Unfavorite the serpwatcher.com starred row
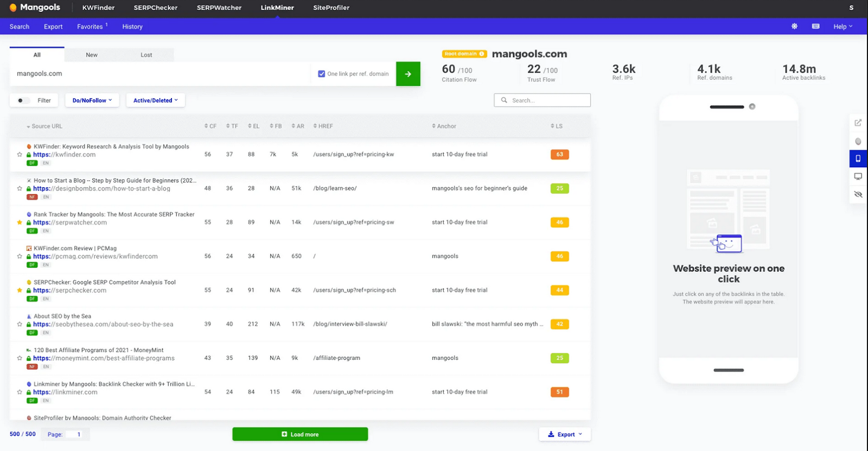Screen dimensions: 868x451 (20, 223)
